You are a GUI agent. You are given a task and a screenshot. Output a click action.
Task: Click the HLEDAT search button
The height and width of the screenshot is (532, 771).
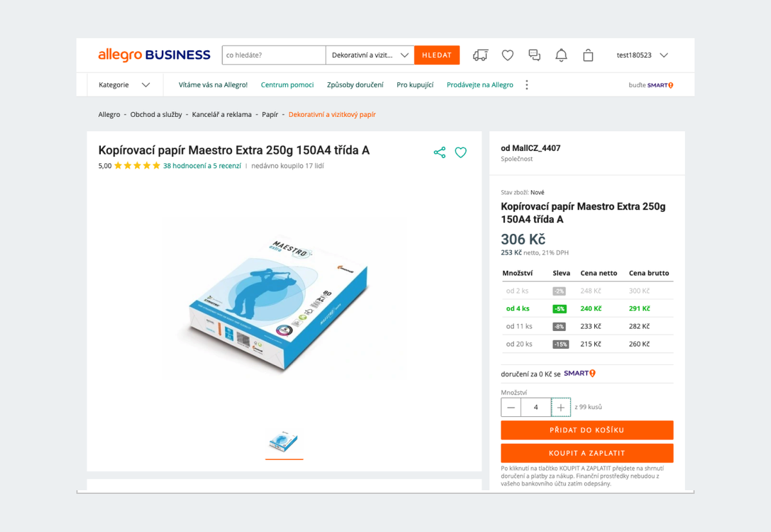[x=437, y=55]
